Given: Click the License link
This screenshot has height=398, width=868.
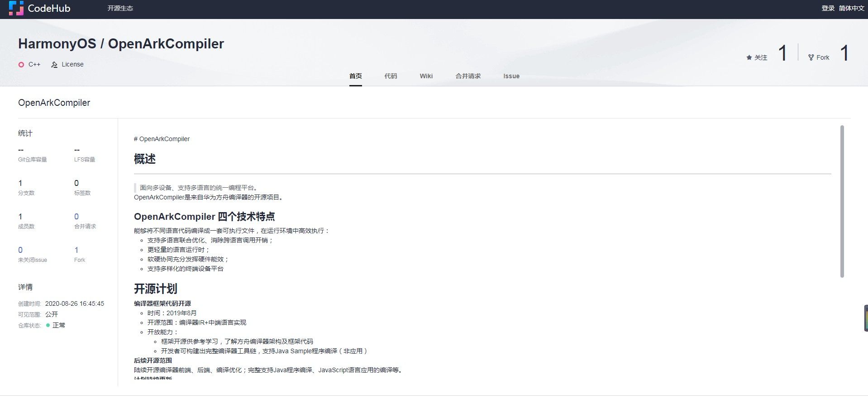Looking at the screenshot, I should tap(73, 65).
